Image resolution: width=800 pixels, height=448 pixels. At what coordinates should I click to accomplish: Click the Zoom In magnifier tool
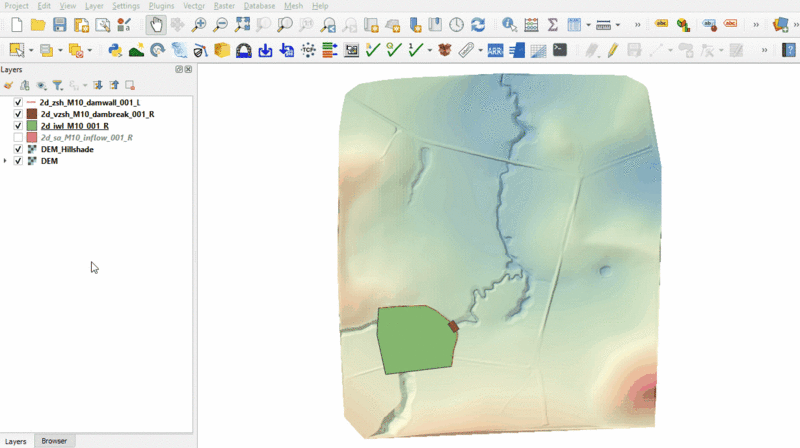coord(199,25)
